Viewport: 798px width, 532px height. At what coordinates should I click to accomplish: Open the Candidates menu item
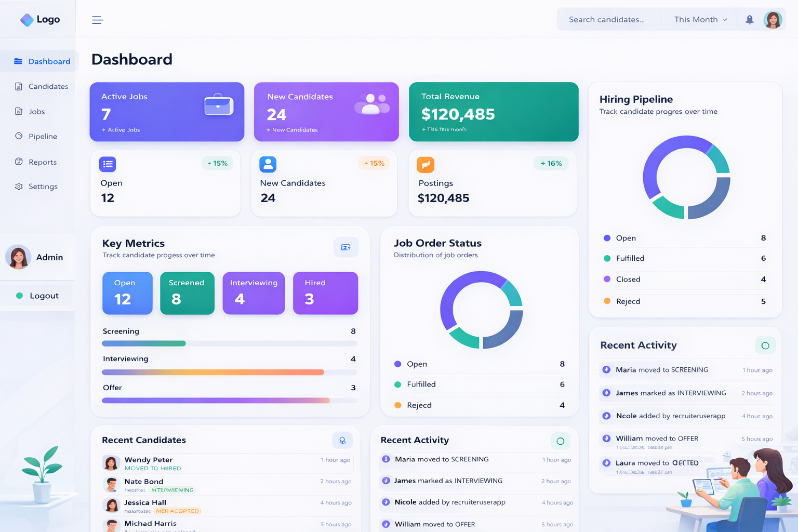click(x=48, y=86)
